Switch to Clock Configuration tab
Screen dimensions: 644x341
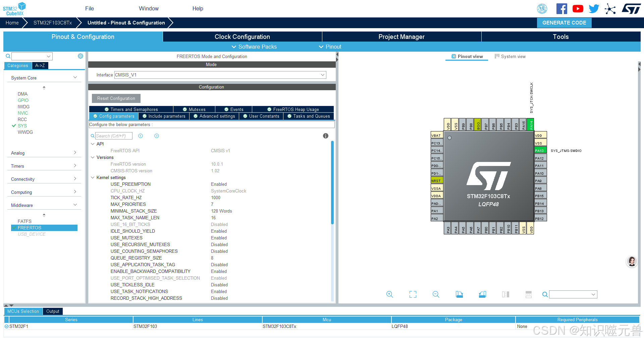[x=242, y=37]
